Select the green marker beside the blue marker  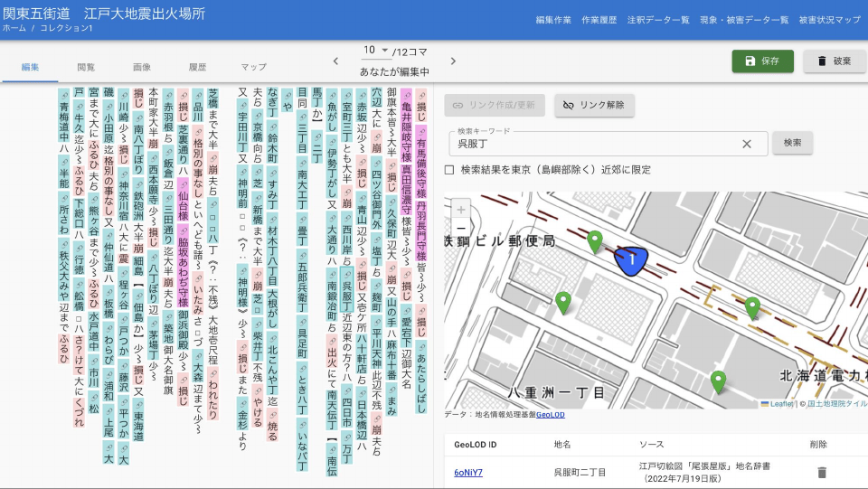pyautogui.click(x=595, y=241)
